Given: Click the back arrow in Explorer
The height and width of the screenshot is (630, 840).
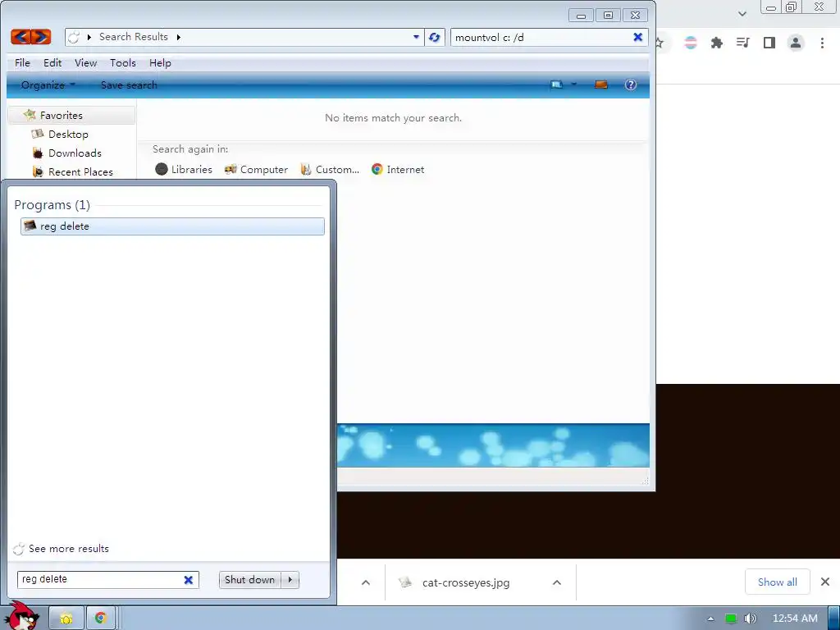Looking at the screenshot, I should click(21, 36).
